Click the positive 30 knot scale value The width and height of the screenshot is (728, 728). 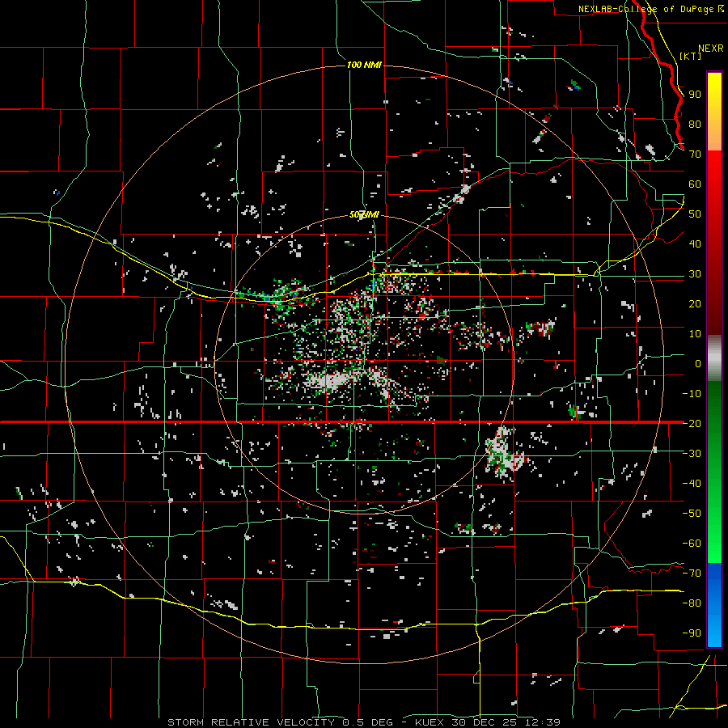(695, 274)
